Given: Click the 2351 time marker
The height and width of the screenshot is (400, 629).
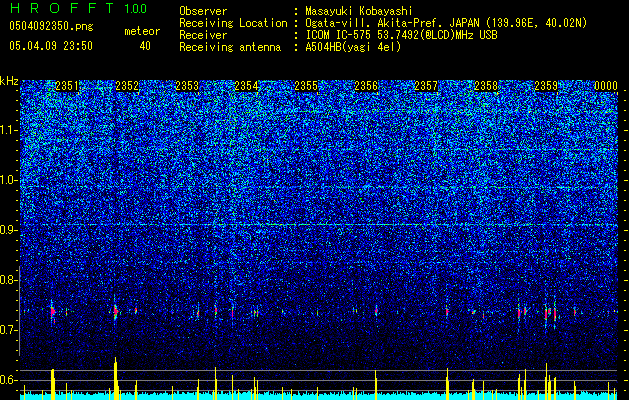Looking at the screenshot, I should click(67, 86).
